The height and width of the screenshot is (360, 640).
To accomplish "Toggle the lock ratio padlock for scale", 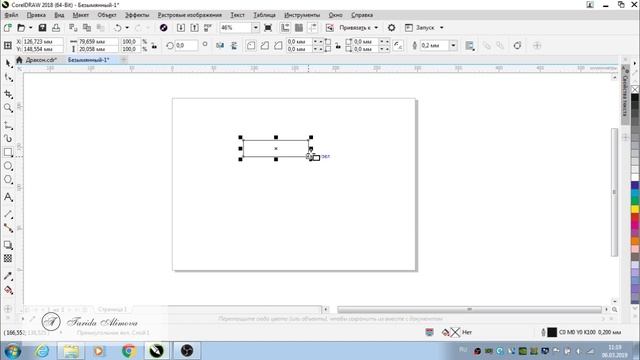I will [x=154, y=46].
